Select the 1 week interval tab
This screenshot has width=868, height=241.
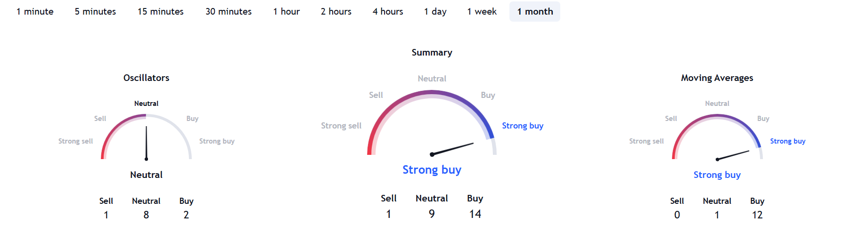click(482, 12)
